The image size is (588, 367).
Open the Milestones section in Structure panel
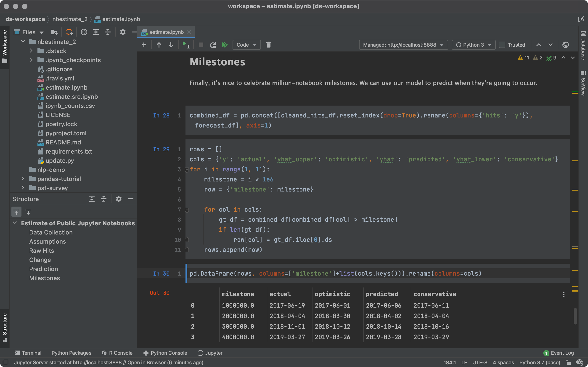point(44,278)
